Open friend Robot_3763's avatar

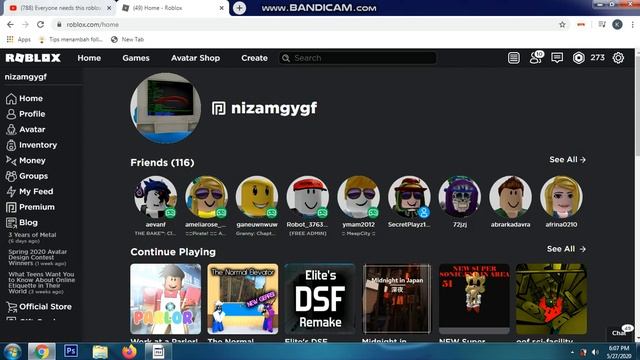point(307,197)
